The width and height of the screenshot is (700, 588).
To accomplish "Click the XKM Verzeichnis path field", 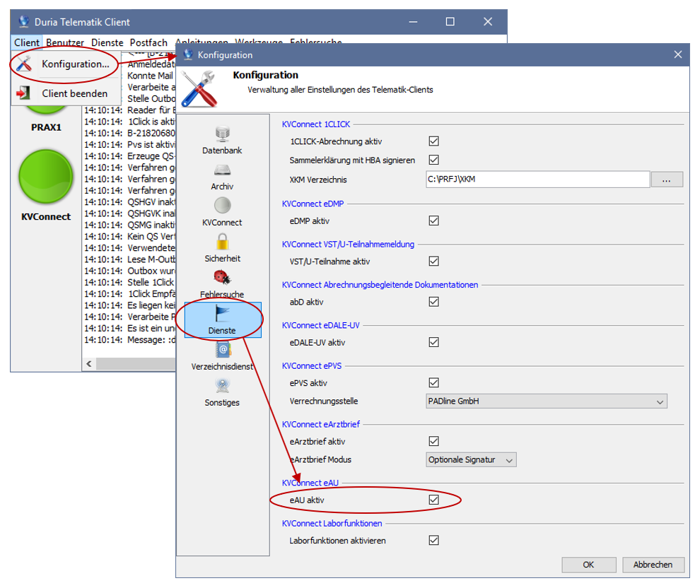I will point(537,180).
